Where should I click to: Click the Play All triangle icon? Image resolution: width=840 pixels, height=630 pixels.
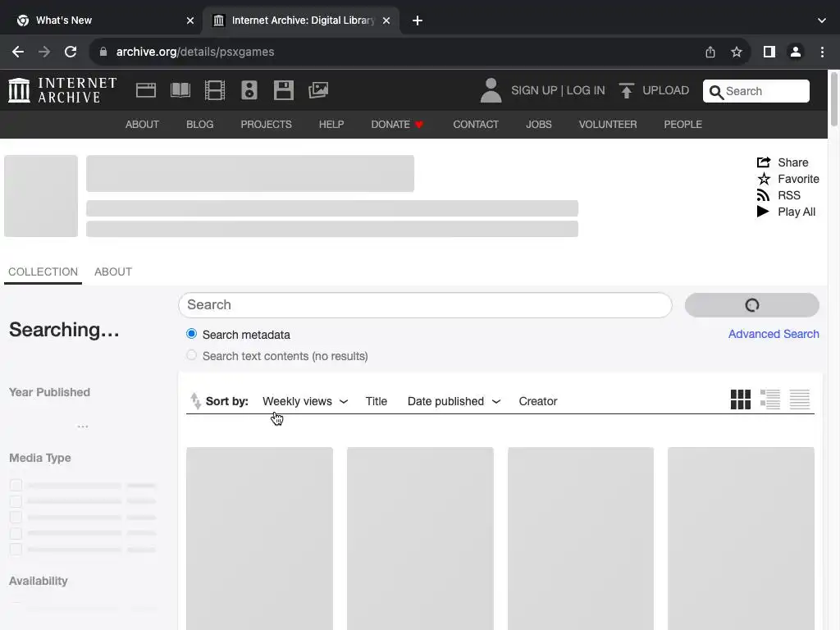coord(763,212)
